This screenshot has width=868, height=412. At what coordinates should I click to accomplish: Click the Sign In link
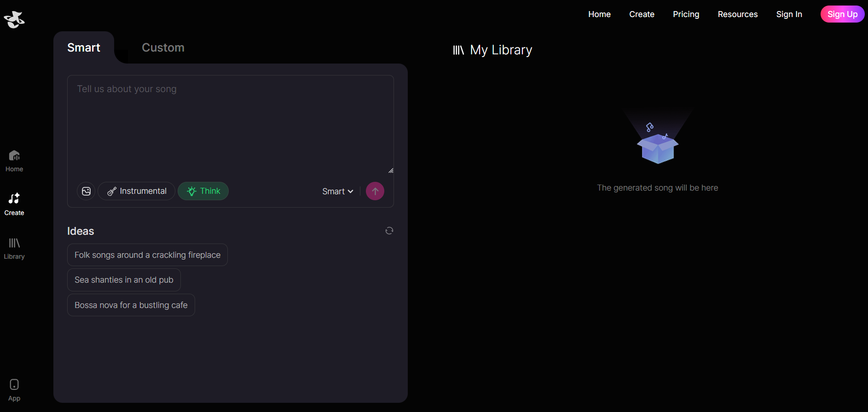coord(789,14)
